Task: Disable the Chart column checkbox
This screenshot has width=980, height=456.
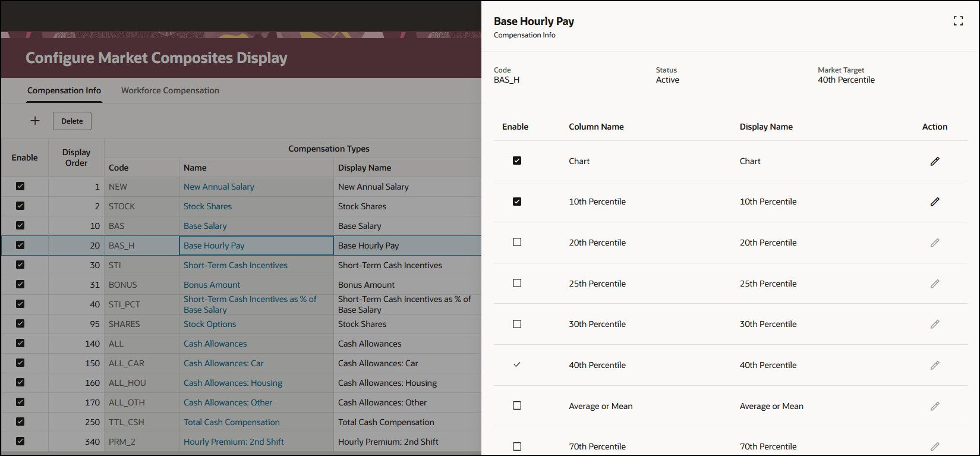Action: 517,161
